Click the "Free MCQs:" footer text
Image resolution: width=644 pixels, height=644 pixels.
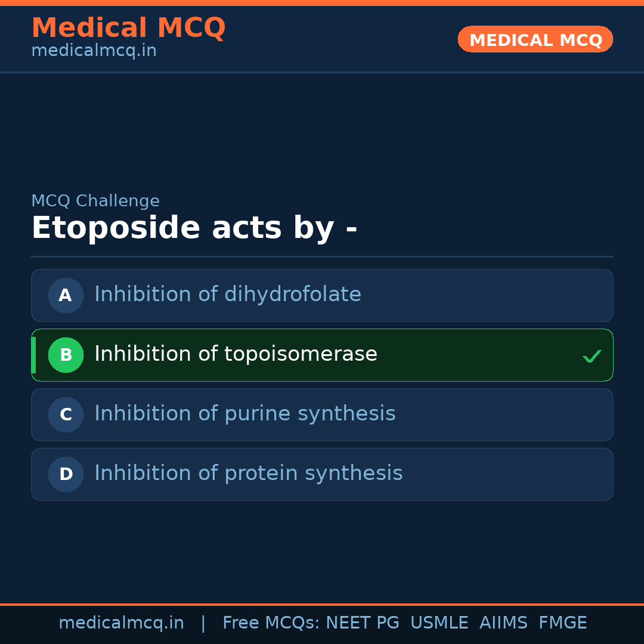point(271,623)
